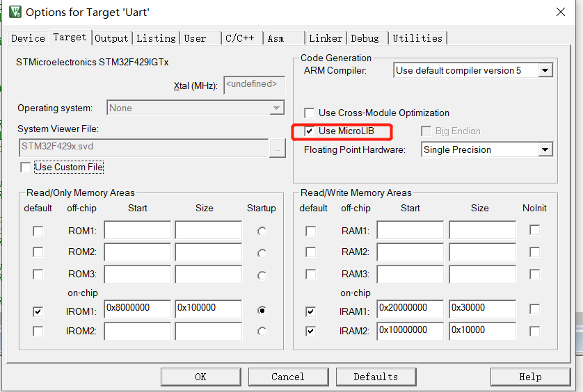
Task: Reset options with the Defaults button
Action: click(376, 377)
